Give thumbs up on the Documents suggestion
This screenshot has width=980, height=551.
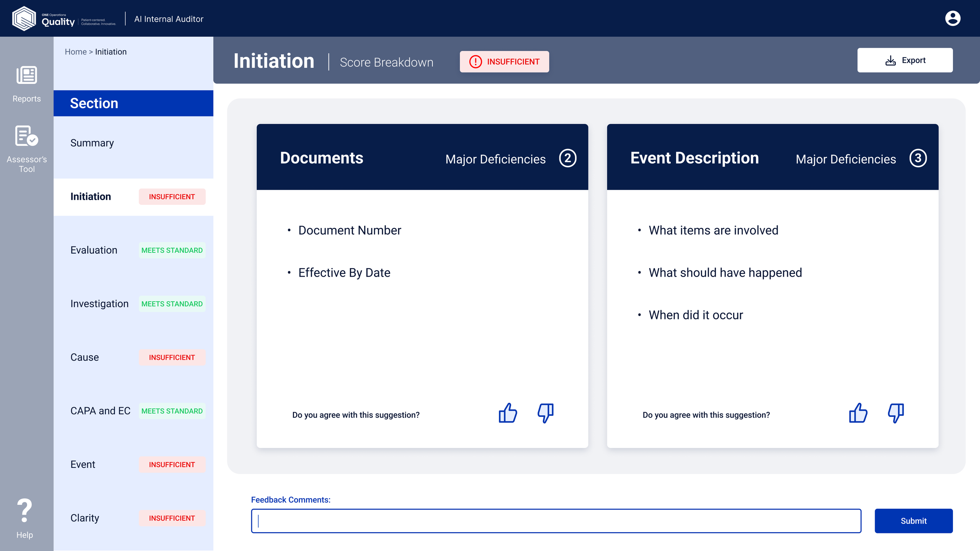click(508, 413)
